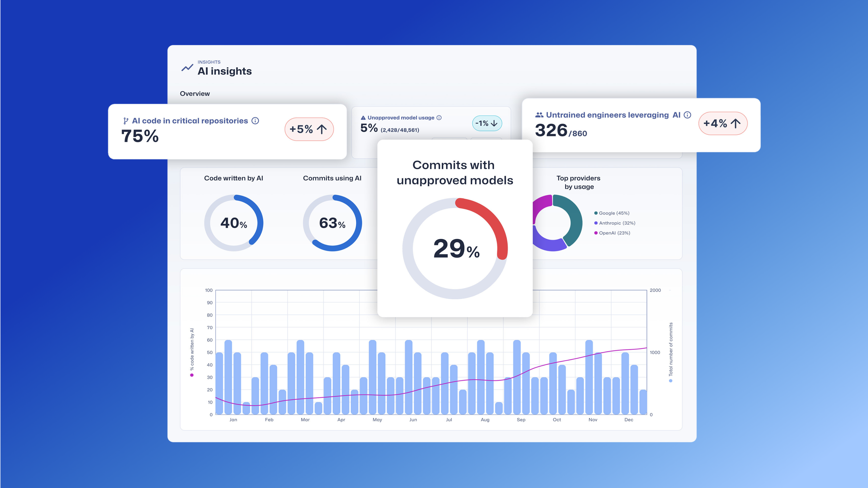This screenshot has width=868, height=488.
Task: Click info icon next to Unapproved model usage
Action: point(439,118)
